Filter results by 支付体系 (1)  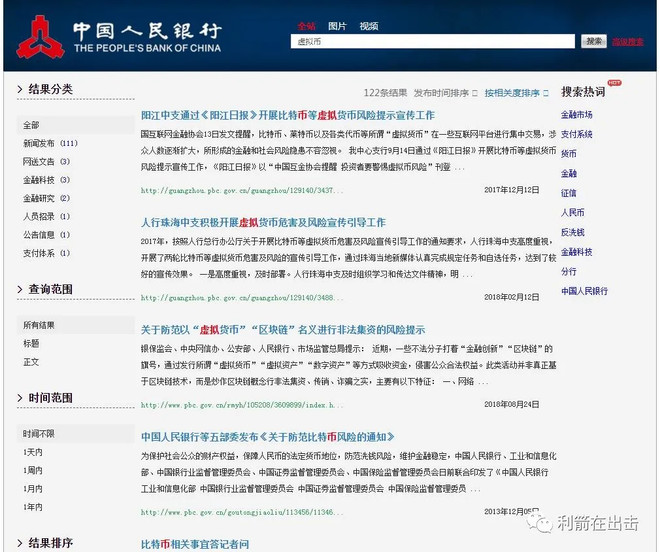click(46, 253)
